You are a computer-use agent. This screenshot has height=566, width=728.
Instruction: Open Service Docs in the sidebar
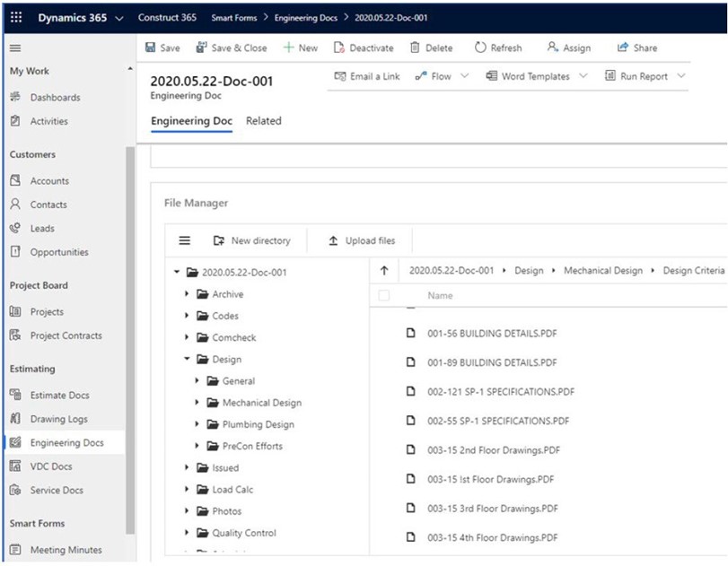pyautogui.click(x=57, y=490)
